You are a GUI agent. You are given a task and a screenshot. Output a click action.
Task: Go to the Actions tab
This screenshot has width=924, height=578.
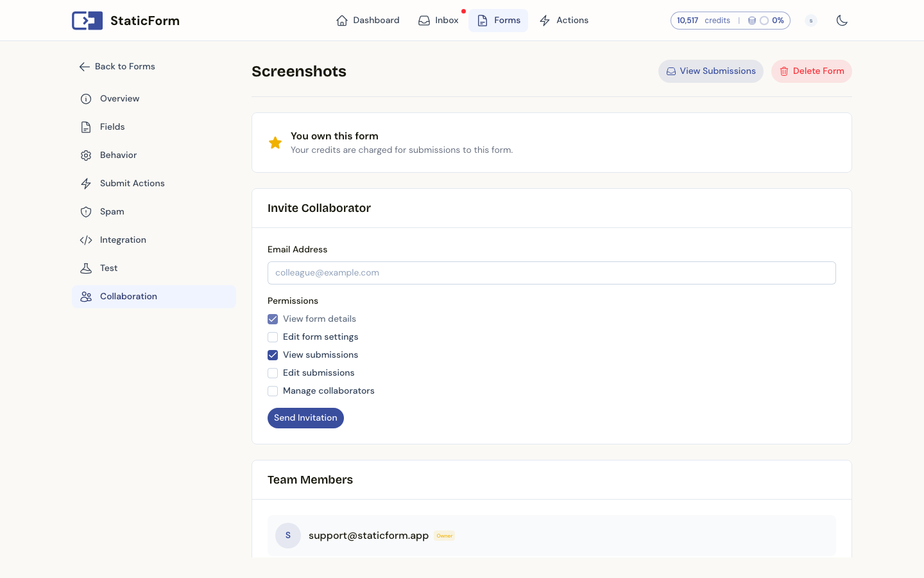click(564, 21)
